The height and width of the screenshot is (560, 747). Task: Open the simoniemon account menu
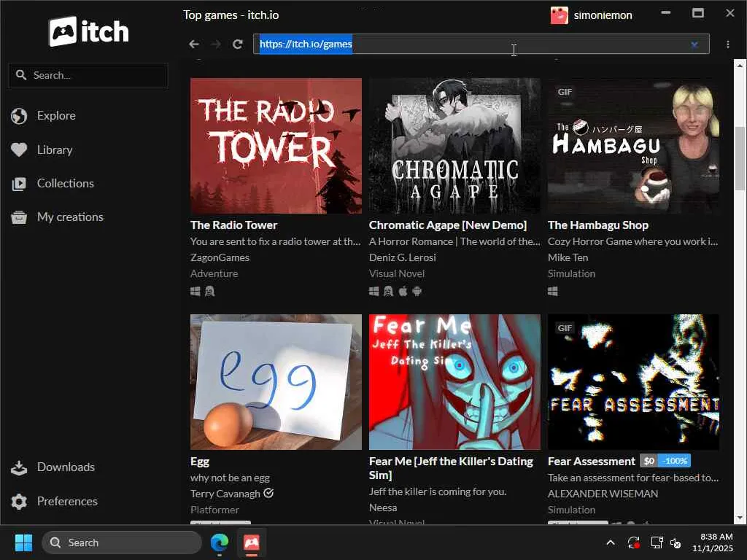(x=591, y=15)
